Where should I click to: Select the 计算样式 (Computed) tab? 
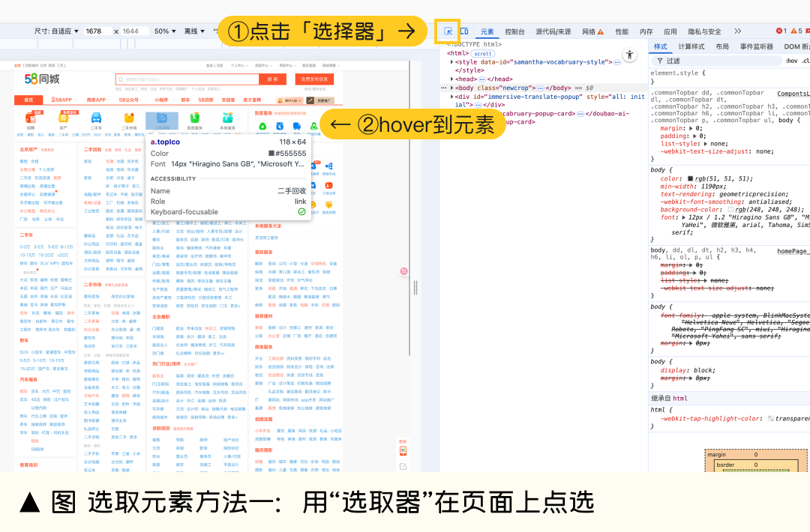[691, 46]
